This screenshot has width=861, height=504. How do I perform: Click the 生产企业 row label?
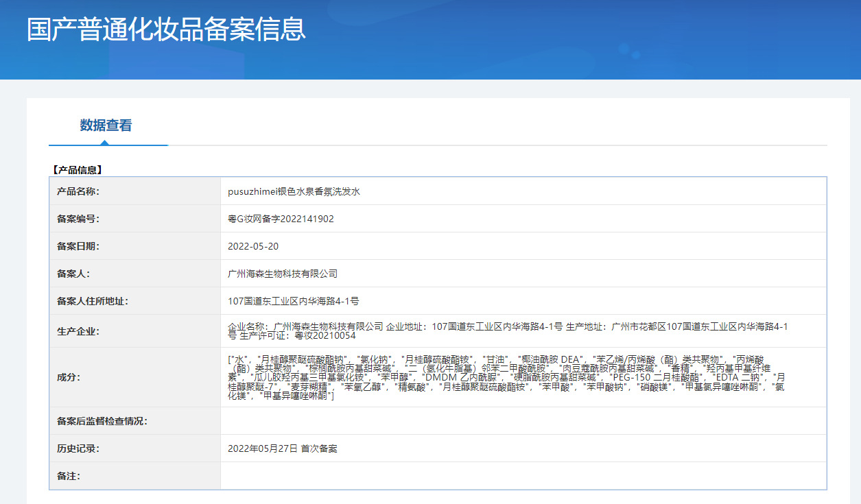click(78, 331)
